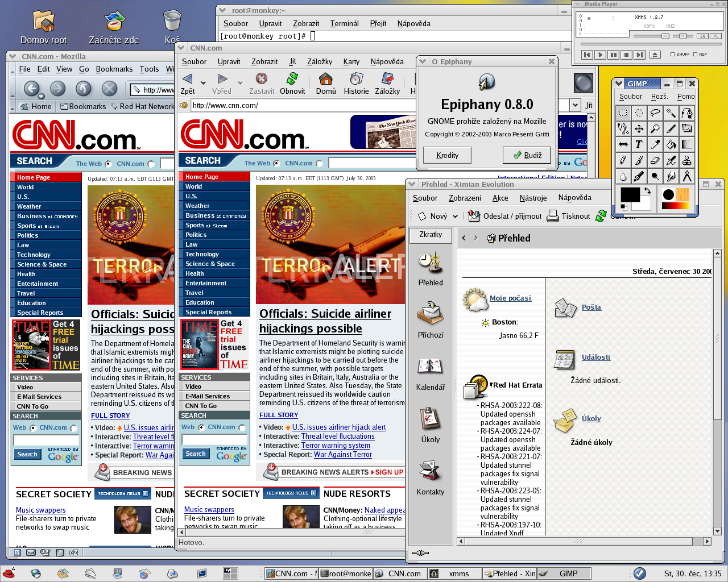728x582 pixels.
Task: Toggle the PL playlist button in XMMS
Action: coord(715,36)
